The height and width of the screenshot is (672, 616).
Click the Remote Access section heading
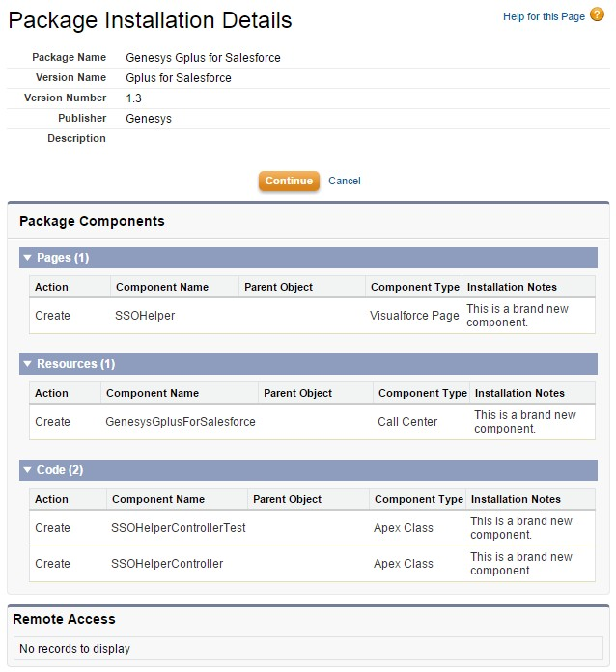(x=64, y=619)
